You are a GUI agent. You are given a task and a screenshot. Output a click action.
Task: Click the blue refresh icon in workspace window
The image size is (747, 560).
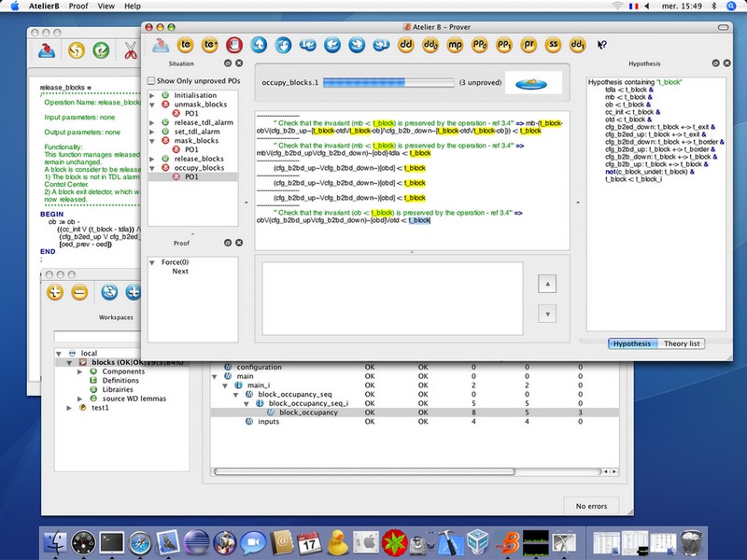[x=109, y=292]
